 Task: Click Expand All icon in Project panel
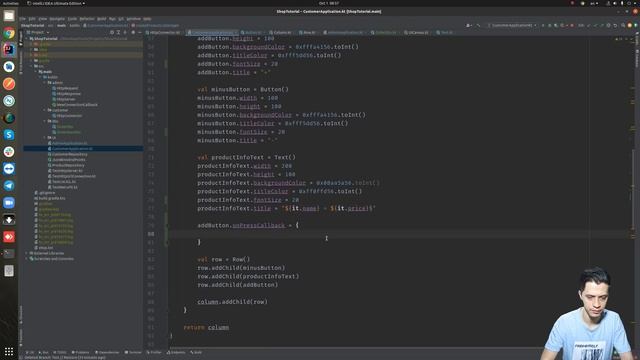[118, 32]
